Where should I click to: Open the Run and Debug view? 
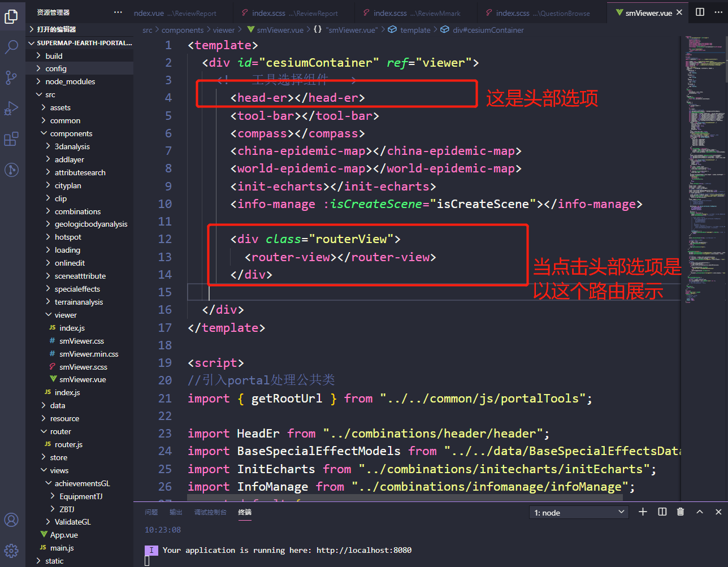coord(11,108)
